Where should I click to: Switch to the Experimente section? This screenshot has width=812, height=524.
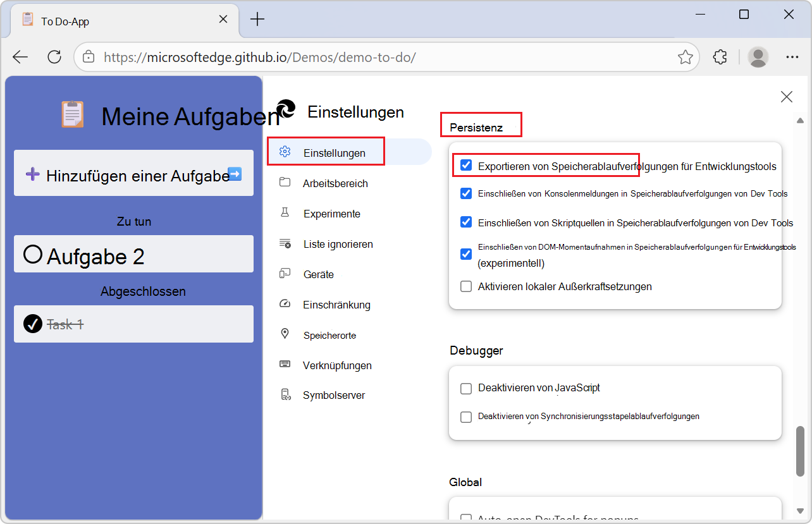331,214
